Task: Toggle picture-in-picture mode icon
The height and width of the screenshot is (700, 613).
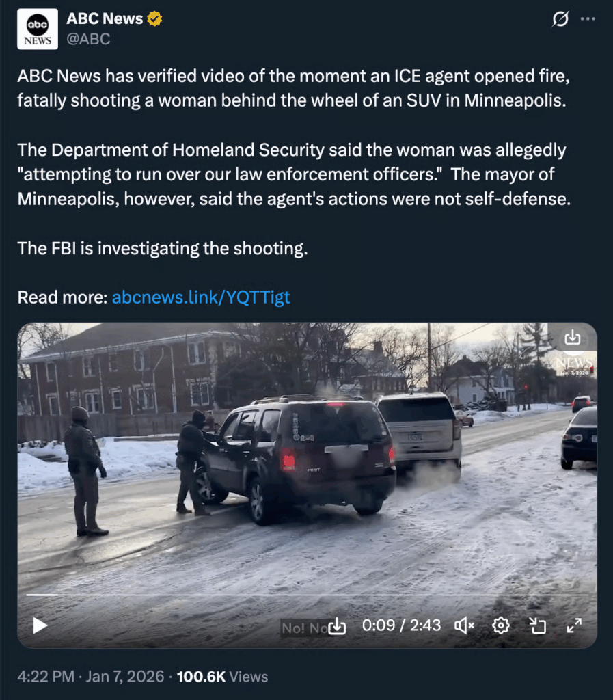Action: click(x=538, y=625)
